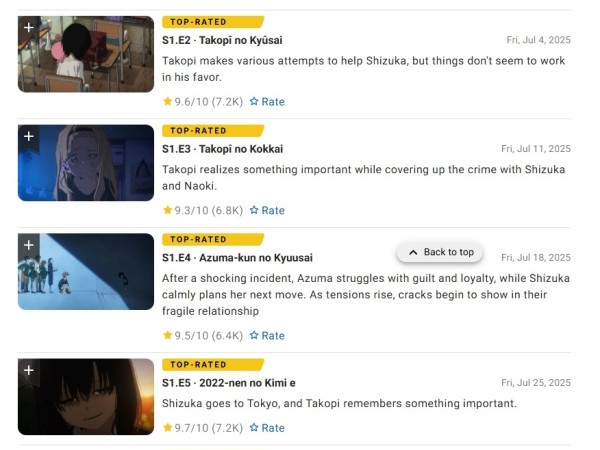
Task: Click the Back to top button
Action: (x=439, y=252)
